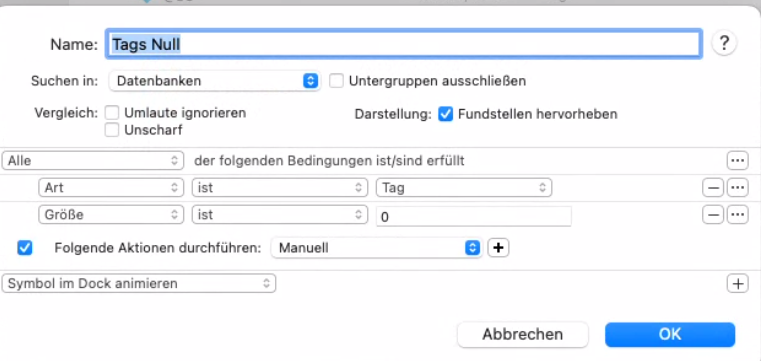Click the Abbrechen button
This screenshot has width=761, height=361.
[x=523, y=334]
